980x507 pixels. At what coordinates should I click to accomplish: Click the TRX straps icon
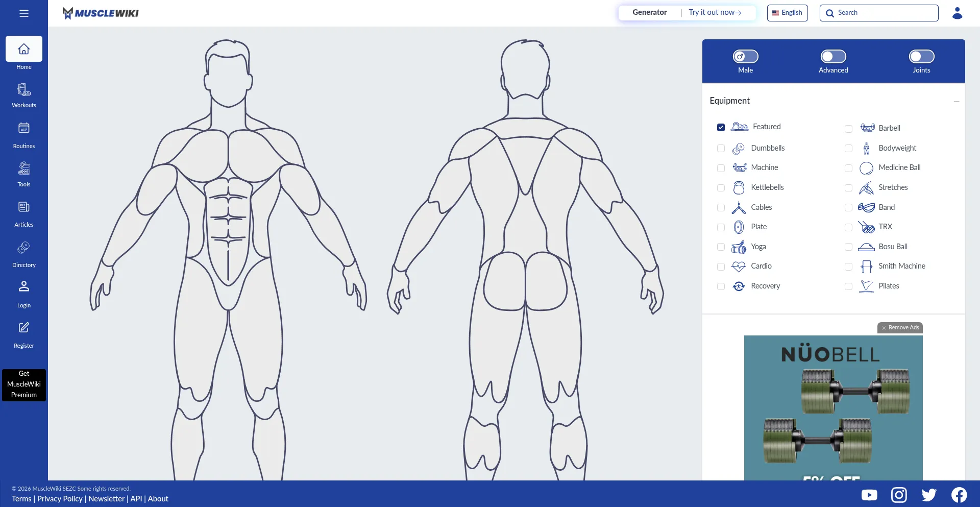tap(866, 227)
